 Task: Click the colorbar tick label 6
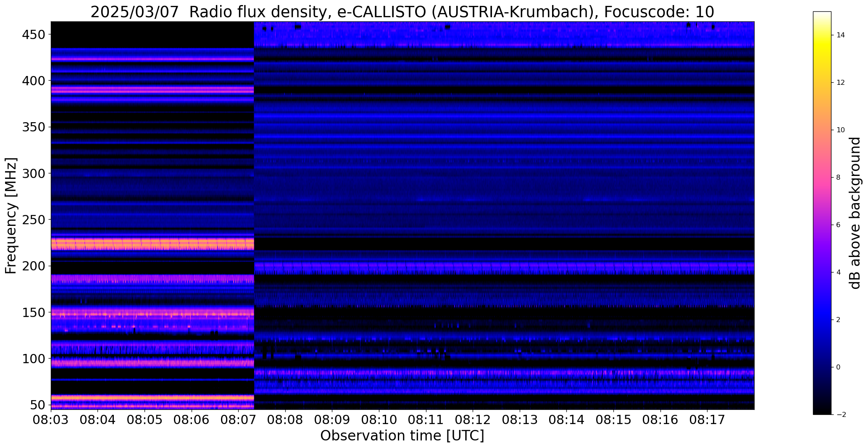839,225
